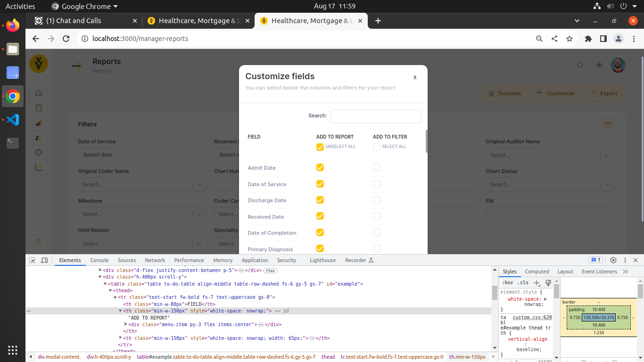Uncheck Admit Date in Add to Report column
644x362 pixels.
(x=320, y=168)
